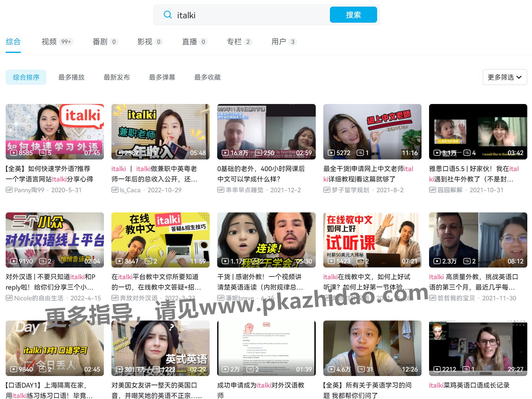Image resolution: width=532 pixels, height=399 pixels.
Task: Open title 对外汉语 | 不要只知道italki
Action: pos(50,282)
